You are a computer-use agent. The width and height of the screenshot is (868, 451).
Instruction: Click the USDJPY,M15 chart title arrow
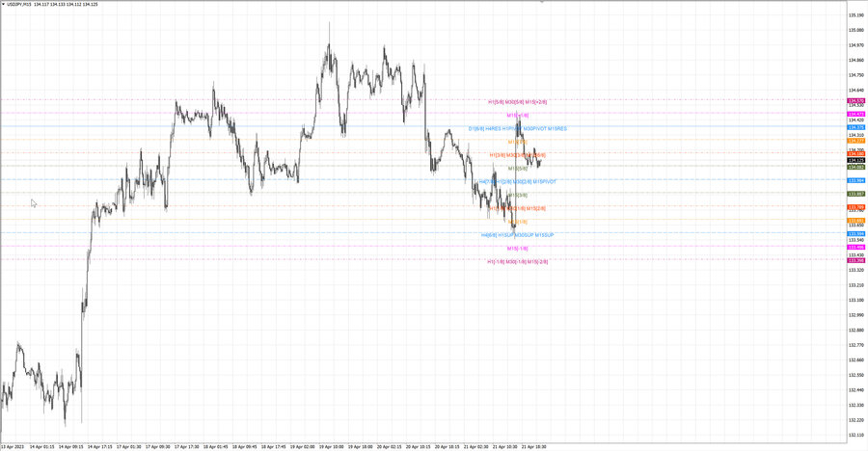[x=3, y=4]
